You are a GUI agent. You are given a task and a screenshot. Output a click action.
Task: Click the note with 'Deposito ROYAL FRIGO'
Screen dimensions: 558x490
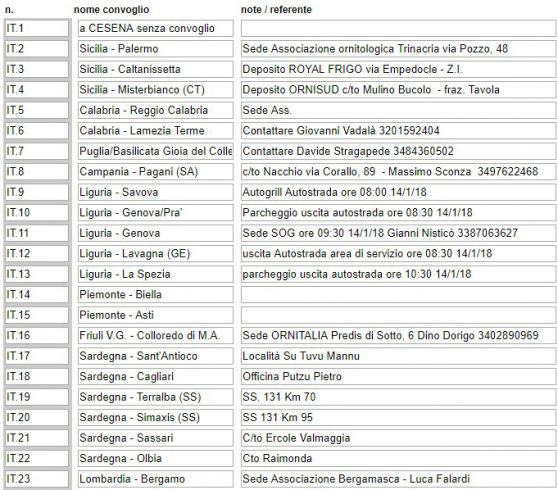pos(398,69)
